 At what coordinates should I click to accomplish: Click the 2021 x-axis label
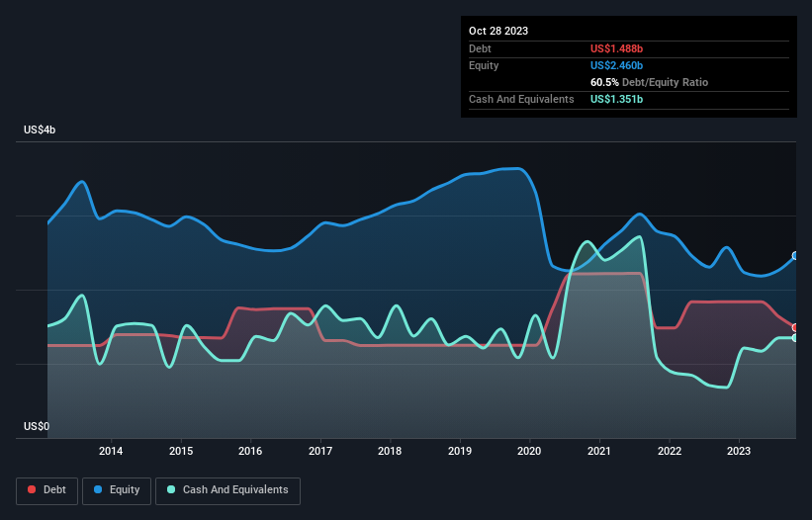click(599, 451)
